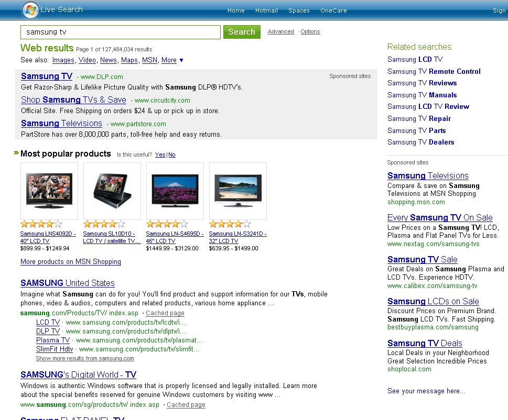Open Samsung LN-S3241D product thumbnail

point(238,191)
